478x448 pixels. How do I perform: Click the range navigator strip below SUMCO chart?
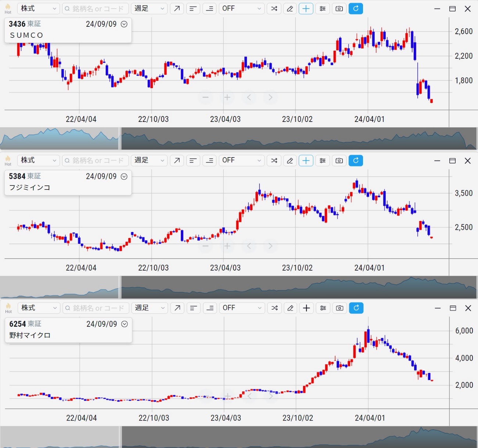239,138
